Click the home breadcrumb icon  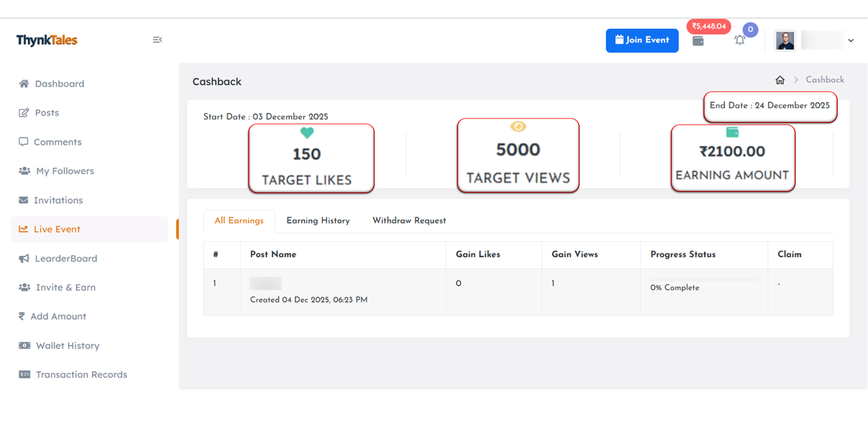pos(780,80)
